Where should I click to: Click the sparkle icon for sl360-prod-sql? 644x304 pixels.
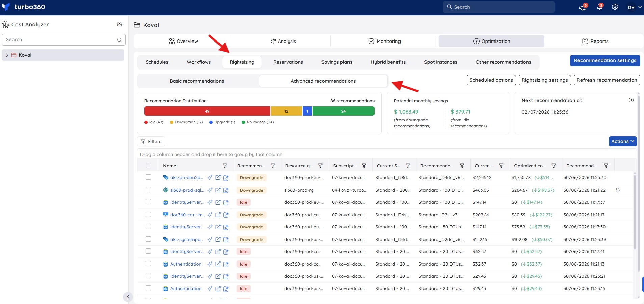coord(210,190)
